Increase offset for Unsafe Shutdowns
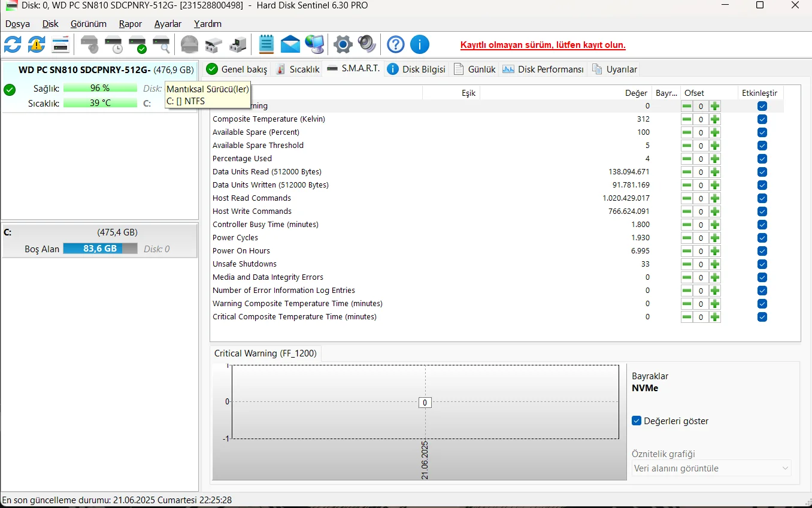This screenshot has width=812, height=508. click(x=715, y=264)
